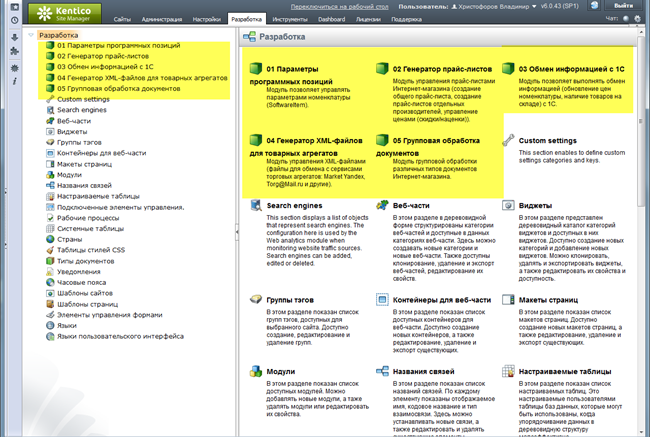Click the clock icon in left strip

click(15, 20)
